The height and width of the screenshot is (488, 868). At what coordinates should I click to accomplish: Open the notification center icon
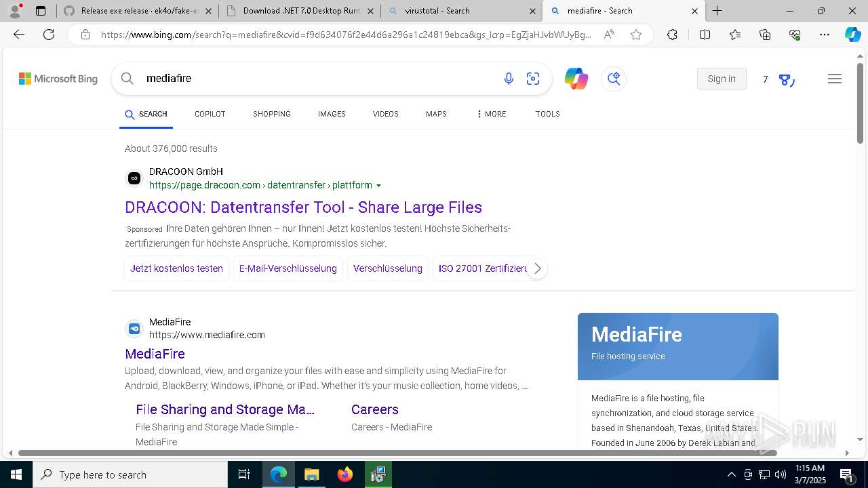coord(846,474)
